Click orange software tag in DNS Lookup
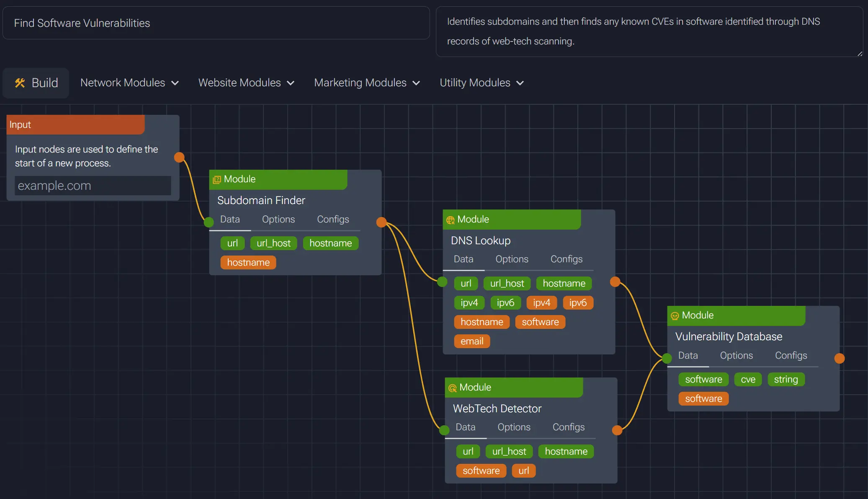 click(540, 322)
